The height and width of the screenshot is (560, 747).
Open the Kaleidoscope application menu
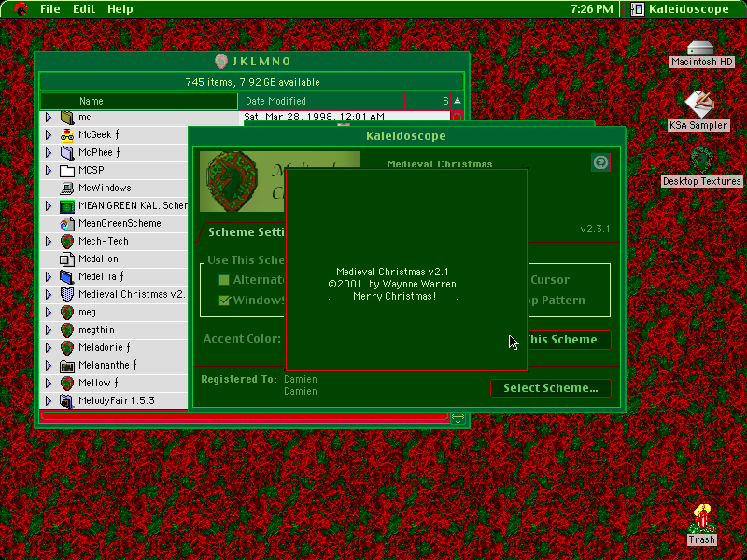pyautogui.click(x=680, y=8)
